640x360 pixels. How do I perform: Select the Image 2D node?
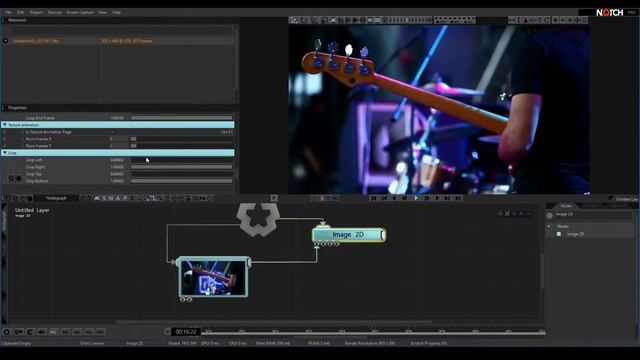tap(348, 235)
